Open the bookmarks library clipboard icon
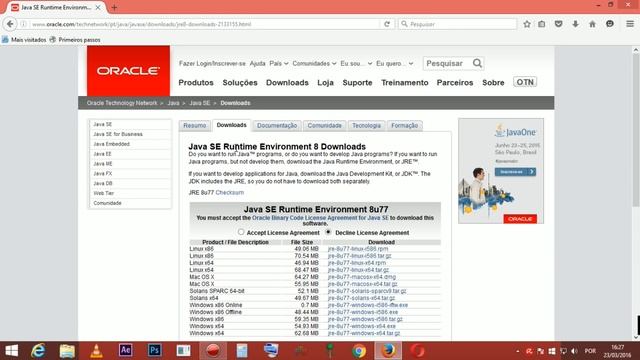This screenshot has height=360, width=640. pyautogui.click(x=542, y=24)
